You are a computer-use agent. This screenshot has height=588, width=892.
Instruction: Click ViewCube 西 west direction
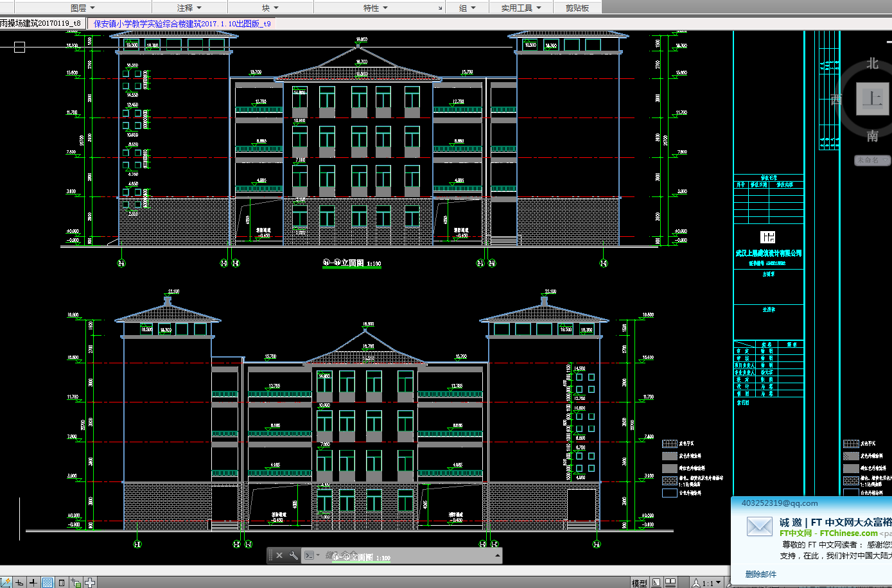tap(835, 99)
